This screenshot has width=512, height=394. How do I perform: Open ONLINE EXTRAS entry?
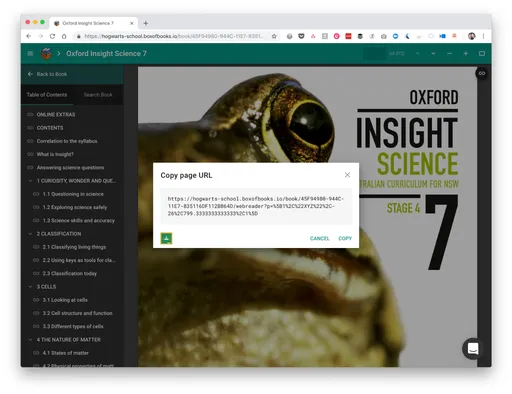click(x=56, y=115)
